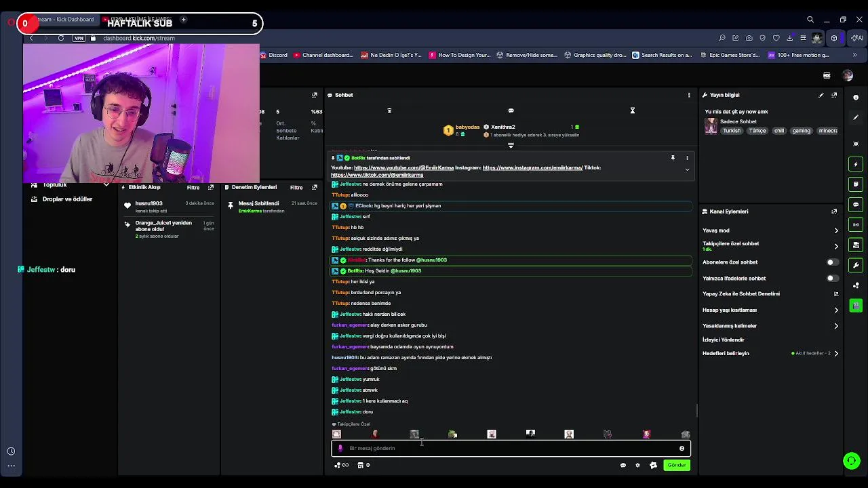Screen dimensions: 868x488
Task: Toggle Yalnızca ifadelerle sohbet switch
Action: [x=832, y=279]
